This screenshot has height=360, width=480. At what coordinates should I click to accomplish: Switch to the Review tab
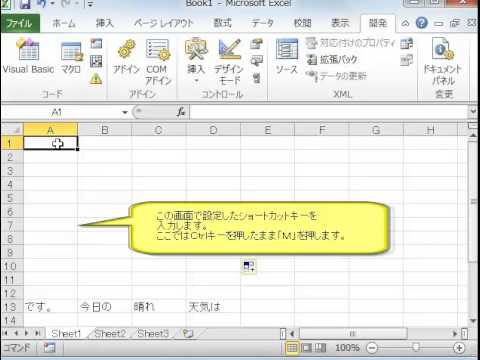coord(303,23)
